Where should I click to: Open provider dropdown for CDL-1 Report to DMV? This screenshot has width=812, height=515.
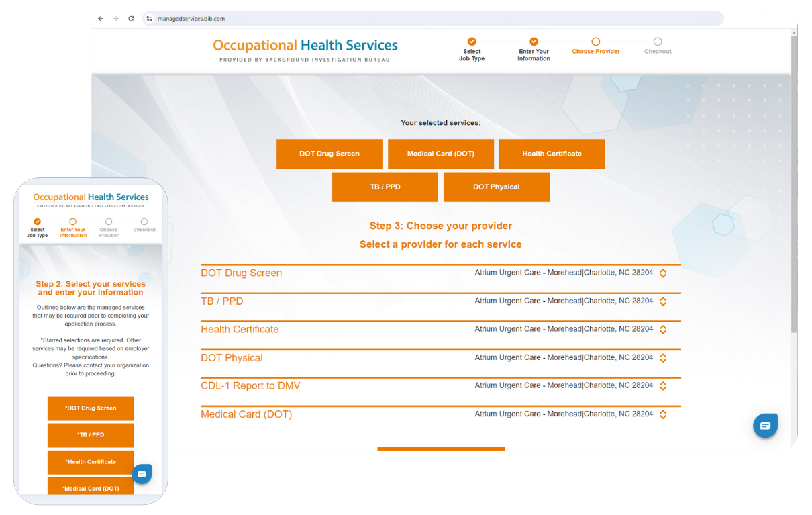662,386
